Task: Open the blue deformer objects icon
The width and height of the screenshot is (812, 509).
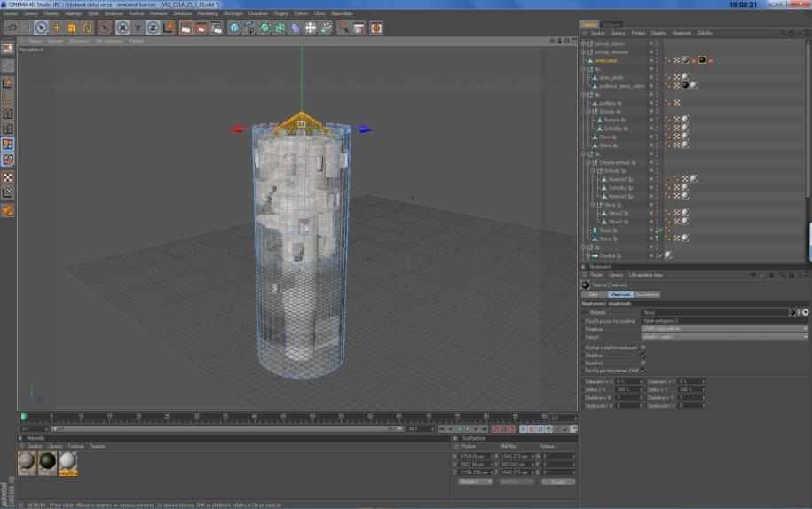Action: point(296,28)
